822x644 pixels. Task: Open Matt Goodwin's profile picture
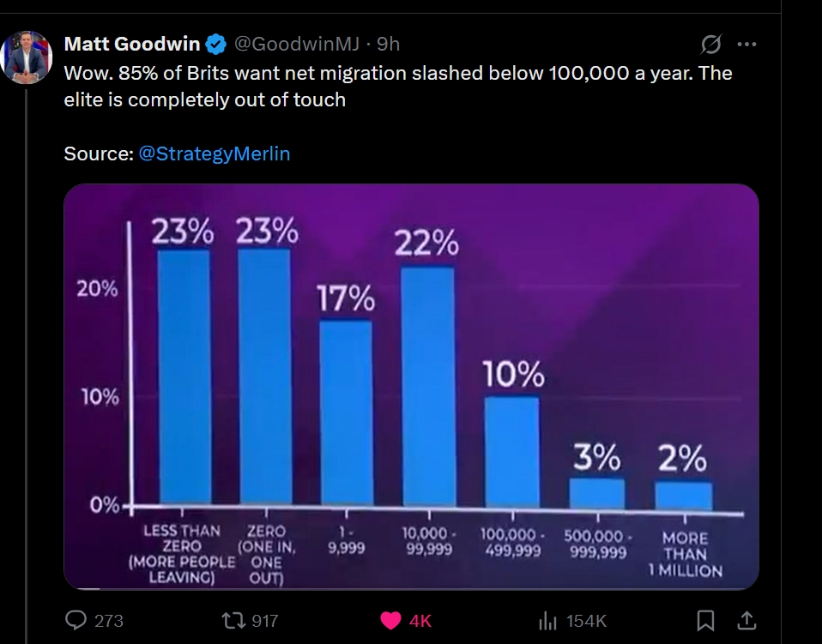[28, 57]
